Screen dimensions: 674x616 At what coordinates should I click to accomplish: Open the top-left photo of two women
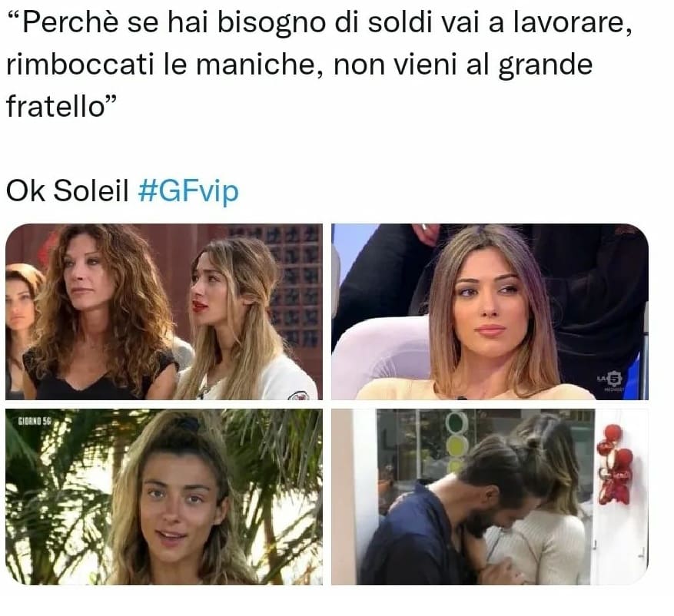164,311
